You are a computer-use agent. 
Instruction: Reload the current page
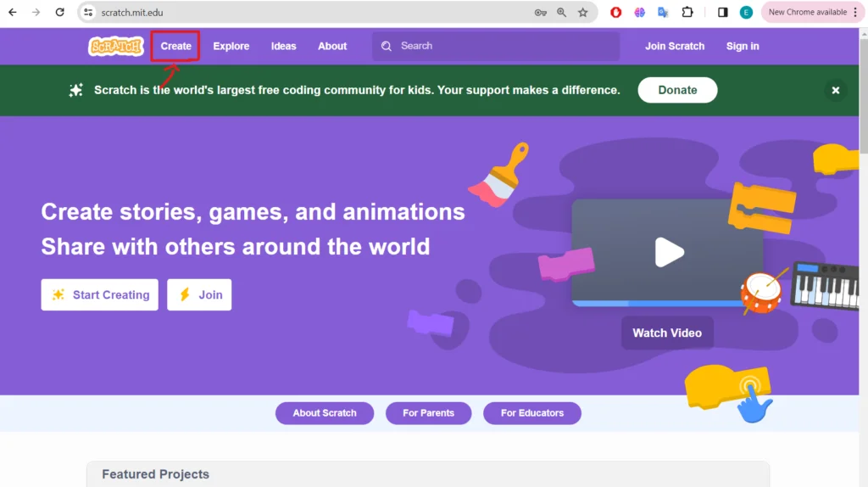pos(60,12)
